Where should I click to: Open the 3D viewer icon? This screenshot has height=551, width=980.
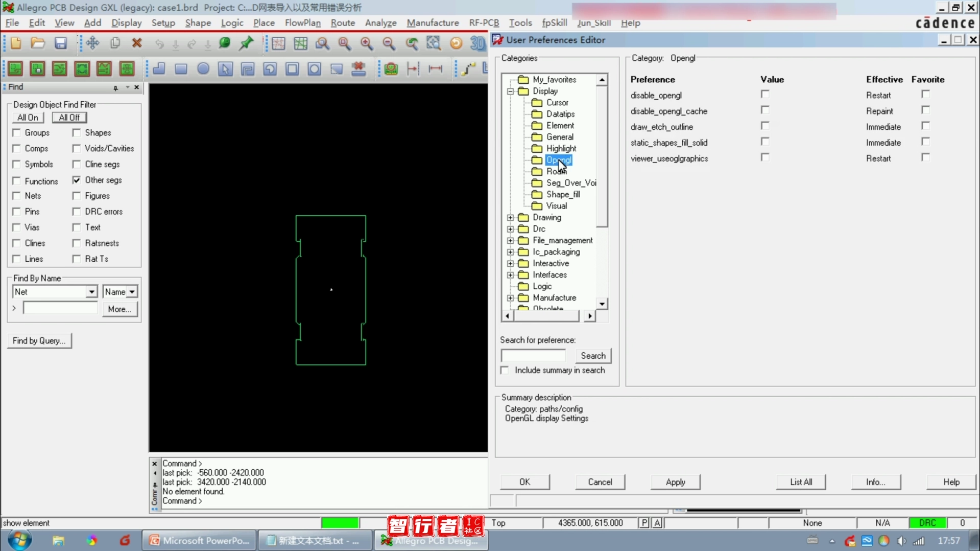coord(477,43)
